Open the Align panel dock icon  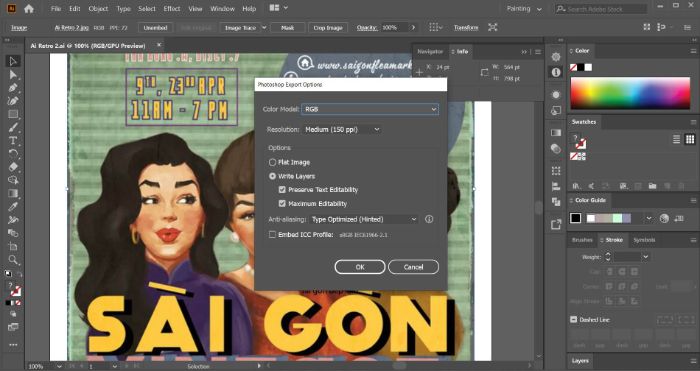click(556, 186)
